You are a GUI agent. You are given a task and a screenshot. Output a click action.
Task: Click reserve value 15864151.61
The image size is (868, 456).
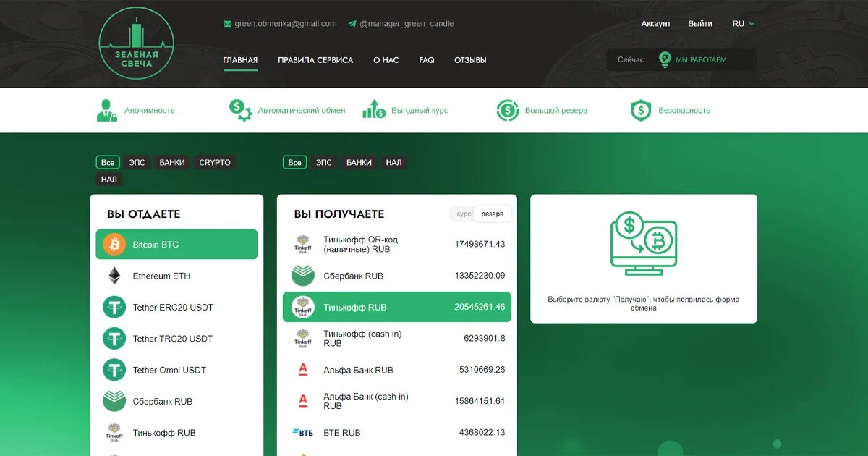coord(480,401)
